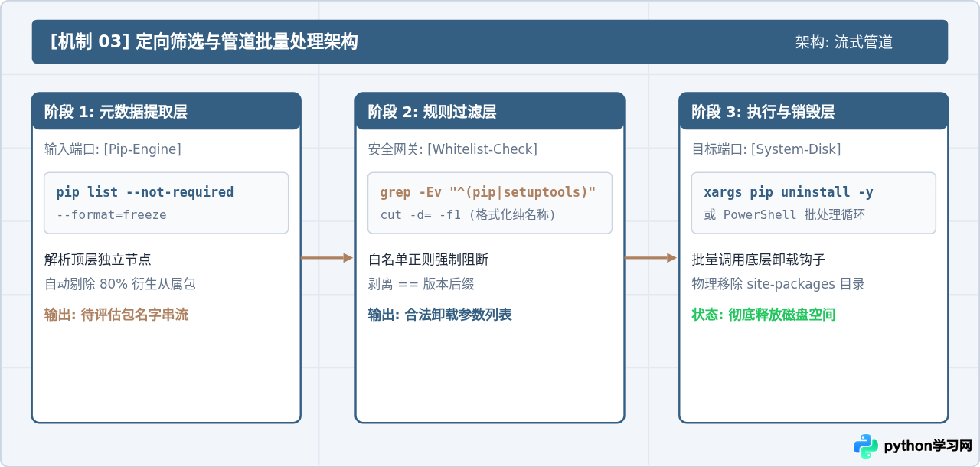
Task: Click "目标端口: [System-Disk]" text
Action: tap(766, 149)
